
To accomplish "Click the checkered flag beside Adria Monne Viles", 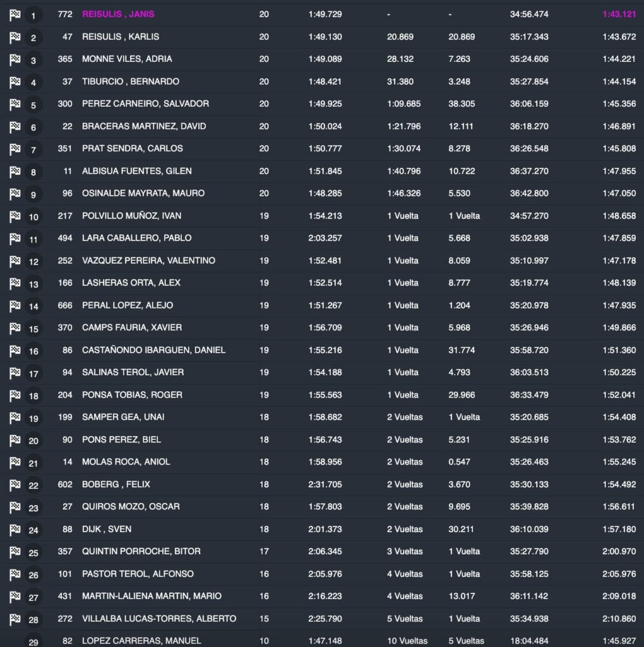I will pos(15,60).
